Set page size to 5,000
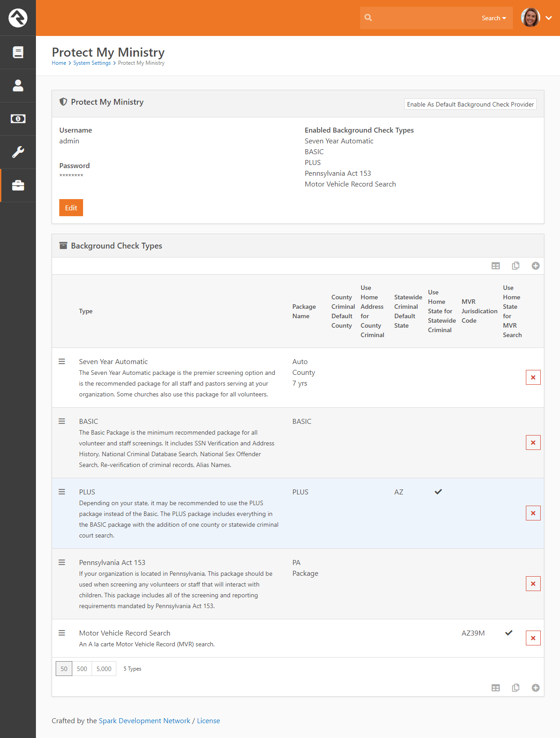The height and width of the screenshot is (738, 560). [x=104, y=669]
